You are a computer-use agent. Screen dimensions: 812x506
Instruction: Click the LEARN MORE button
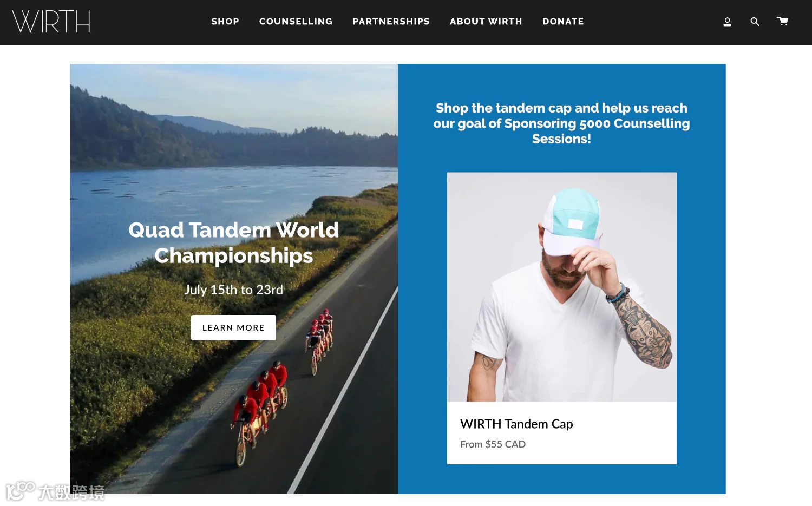click(x=233, y=327)
